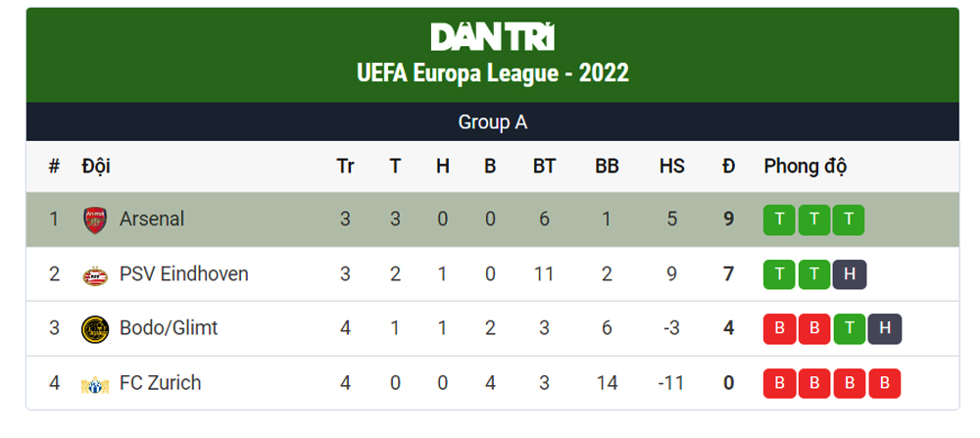
Task: Open the Arsenal team name link
Action: (x=151, y=219)
